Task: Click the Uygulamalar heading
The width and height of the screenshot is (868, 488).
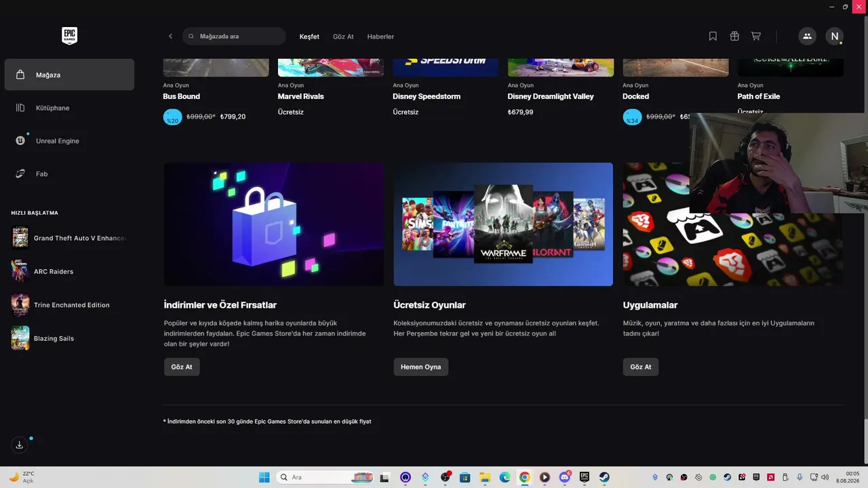Action: 650,305
